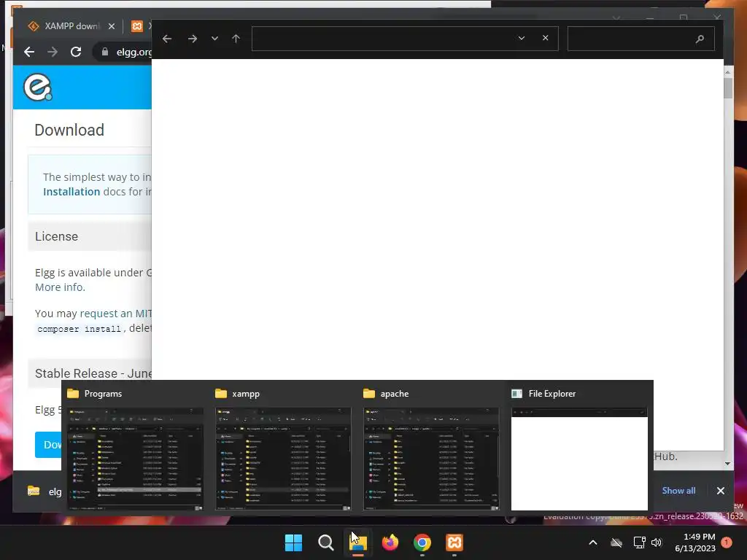Viewport: 747px width, 560px height.
Task: Click Show all in downloads bar
Action: (678, 491)
